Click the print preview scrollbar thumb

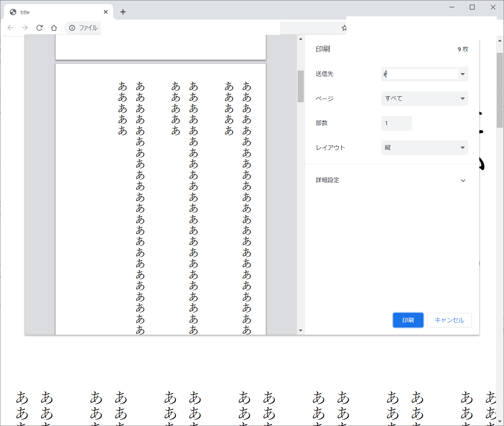coord(301,86)
